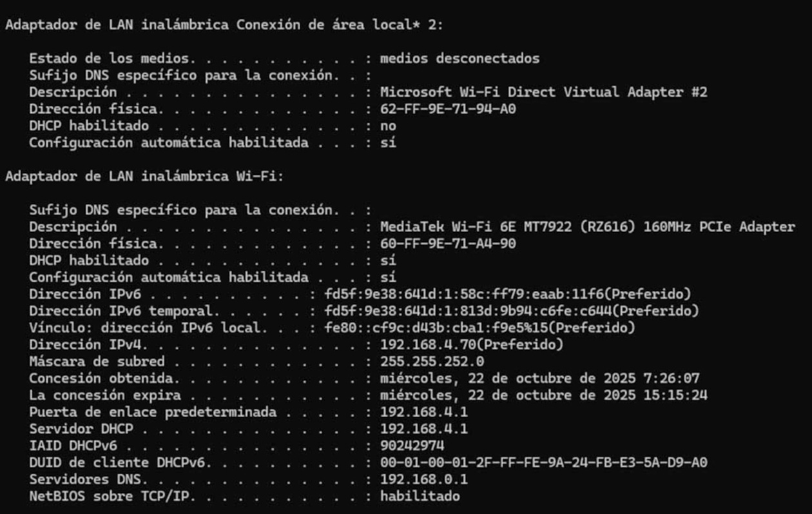Click the Wi-Fi physical address 60-FF-9E-71-A4-90
The height and width of the screenshot is (514, 812).
(x=448, y=244)
